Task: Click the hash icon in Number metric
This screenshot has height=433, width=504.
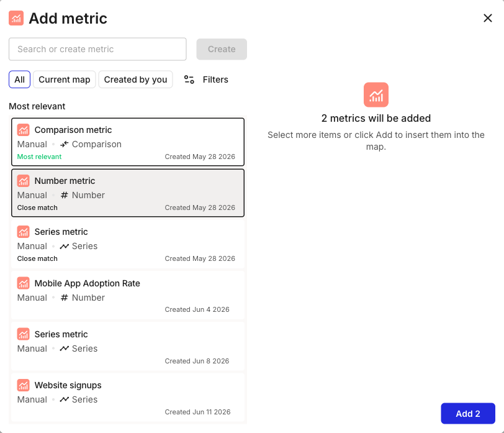Action: pos(65,195)
